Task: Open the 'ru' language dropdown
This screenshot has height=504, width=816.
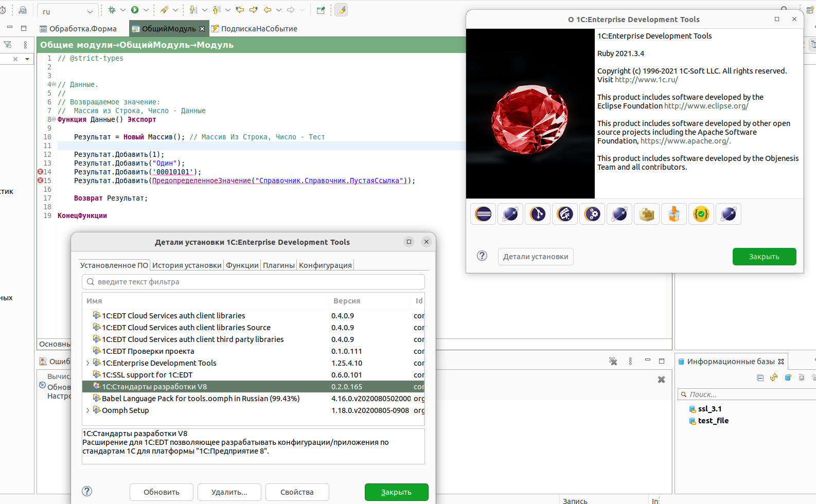Action: pos(67,11)
